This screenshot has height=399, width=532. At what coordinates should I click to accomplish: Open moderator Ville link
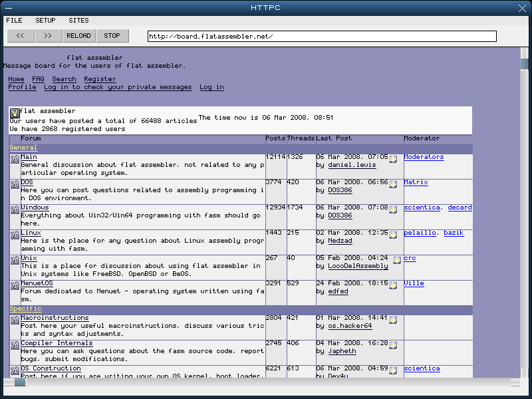pos(414,283)
